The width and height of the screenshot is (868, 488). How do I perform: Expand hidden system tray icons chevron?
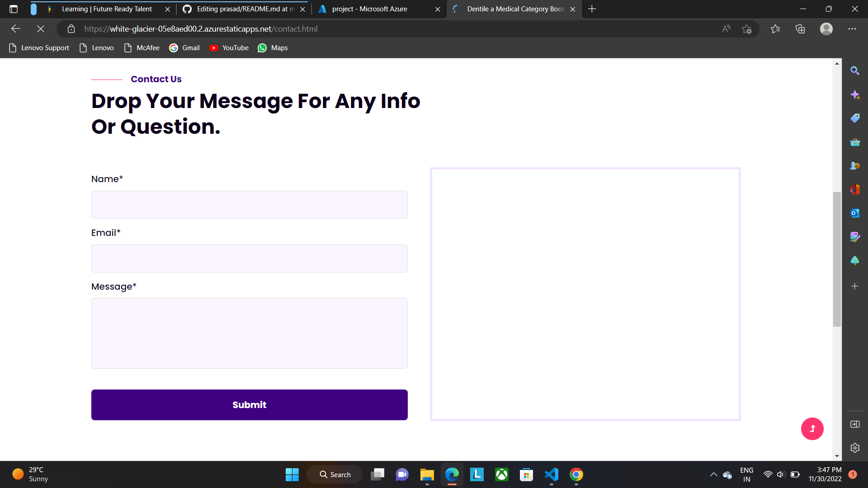713,474
